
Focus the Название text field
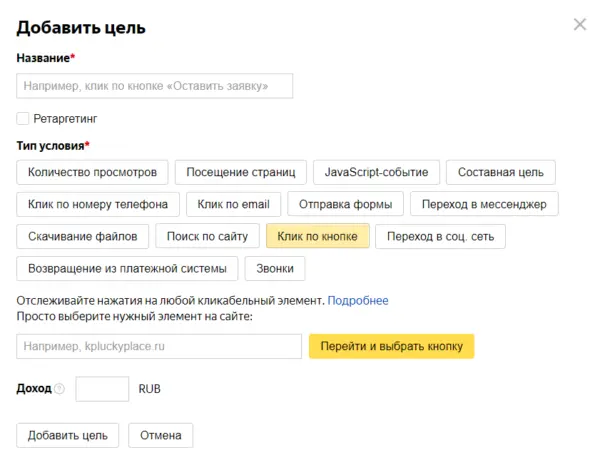tap(155, 86)
